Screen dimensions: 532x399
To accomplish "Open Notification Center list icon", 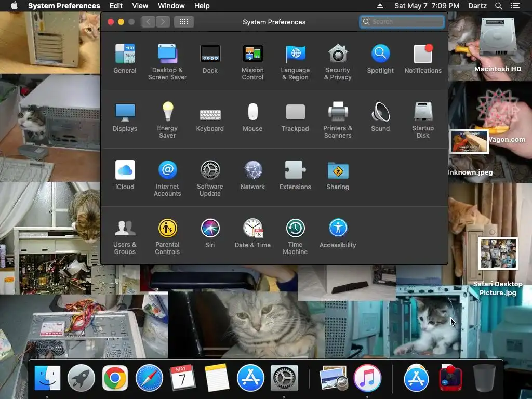I will [515, 6].
